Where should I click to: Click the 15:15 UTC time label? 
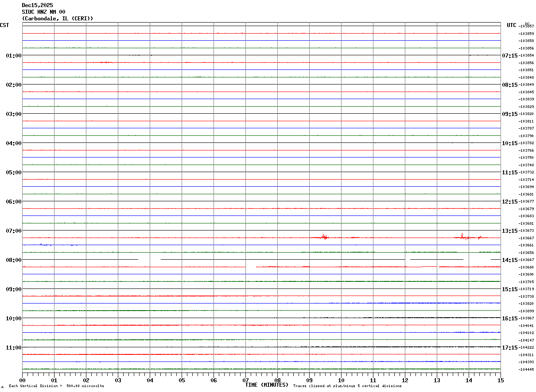(x=510, y=289)
